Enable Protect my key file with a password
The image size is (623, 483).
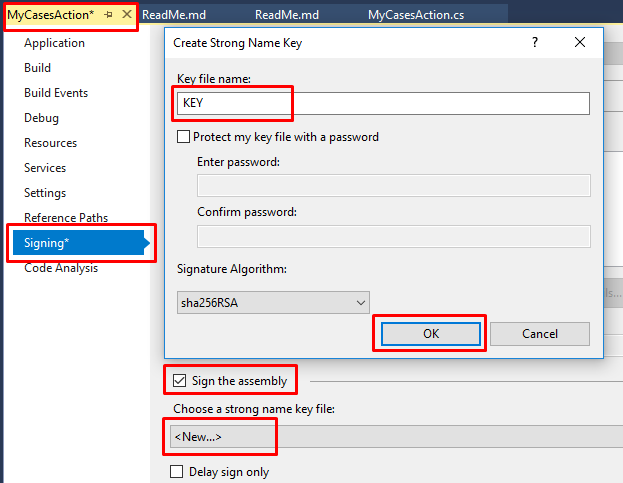click(x=183, y=137)
